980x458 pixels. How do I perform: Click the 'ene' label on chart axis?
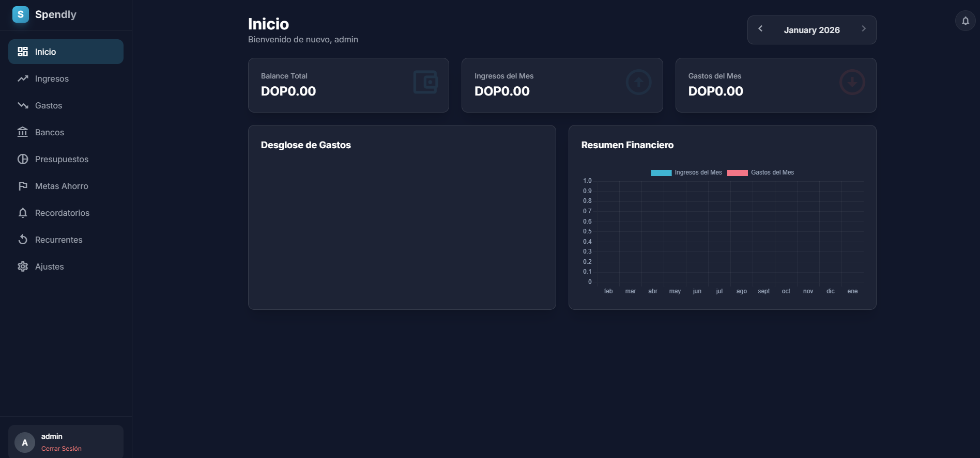[852, 291]
